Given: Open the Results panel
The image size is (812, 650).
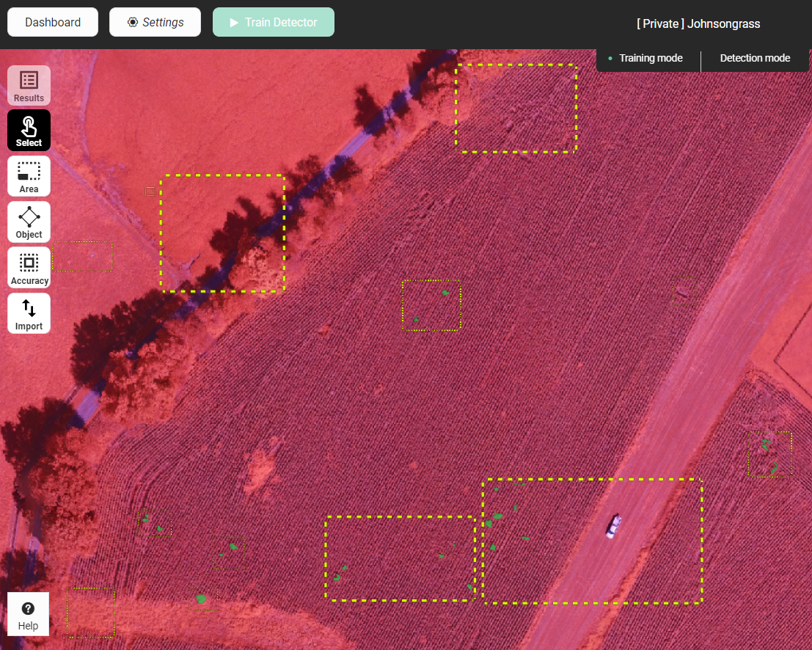Looking at the screenshot, I should [29, 85].
